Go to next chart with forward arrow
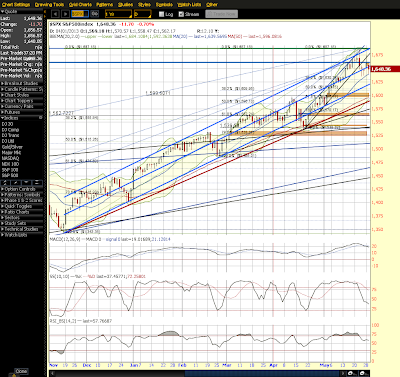 tap(66, 14)
